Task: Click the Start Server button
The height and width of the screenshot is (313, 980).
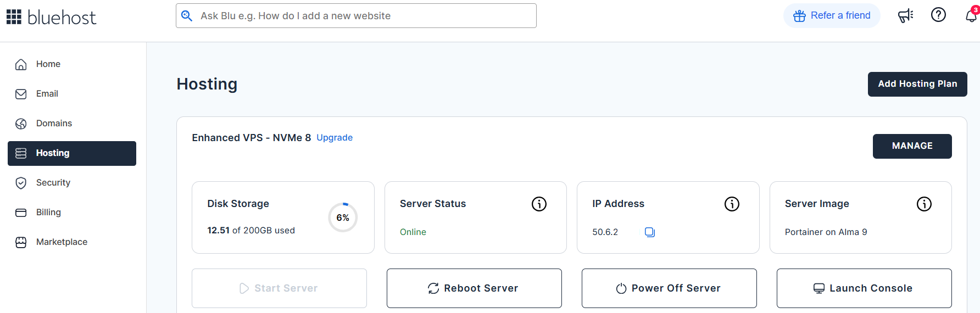Action: coord(279,288)
